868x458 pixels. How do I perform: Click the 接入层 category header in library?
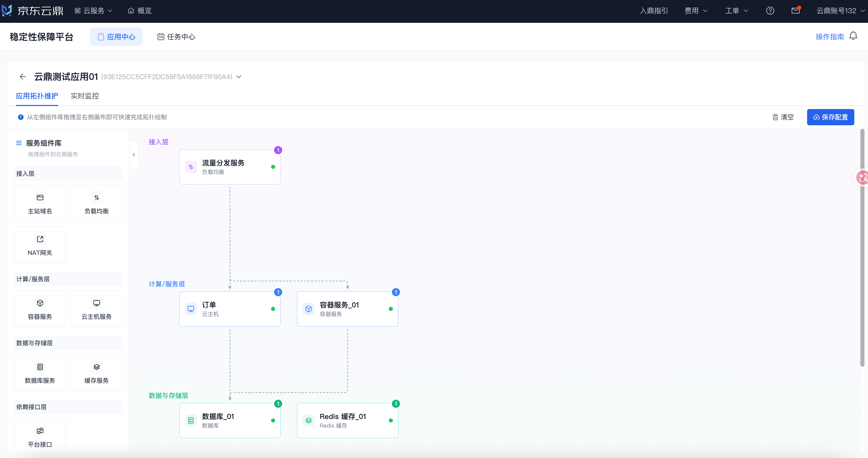click(x=68, y=174)
